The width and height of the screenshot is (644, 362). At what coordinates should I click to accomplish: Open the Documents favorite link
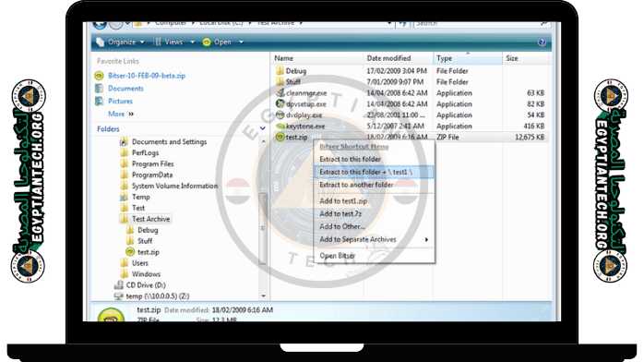coord(125,89)
